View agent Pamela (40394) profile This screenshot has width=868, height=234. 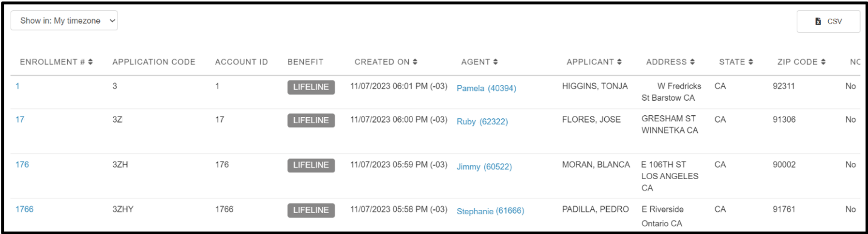[486, 88]
